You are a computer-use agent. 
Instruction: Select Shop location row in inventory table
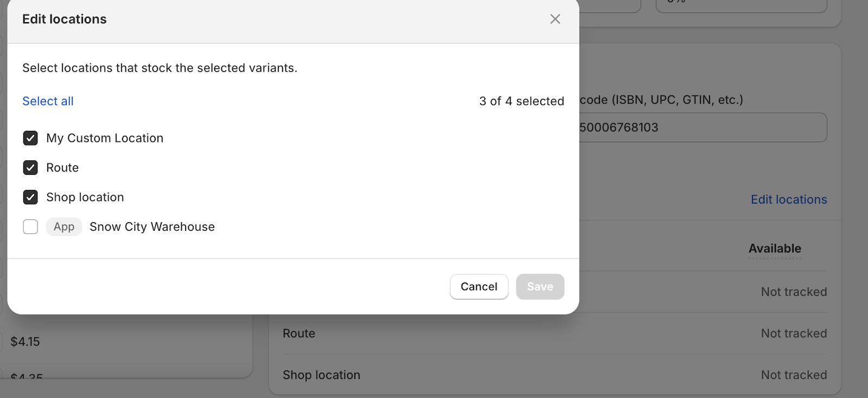321,375
